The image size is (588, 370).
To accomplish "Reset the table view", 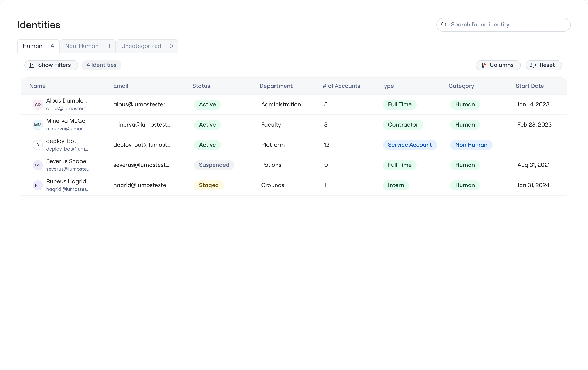I will (x=543, y=65).
